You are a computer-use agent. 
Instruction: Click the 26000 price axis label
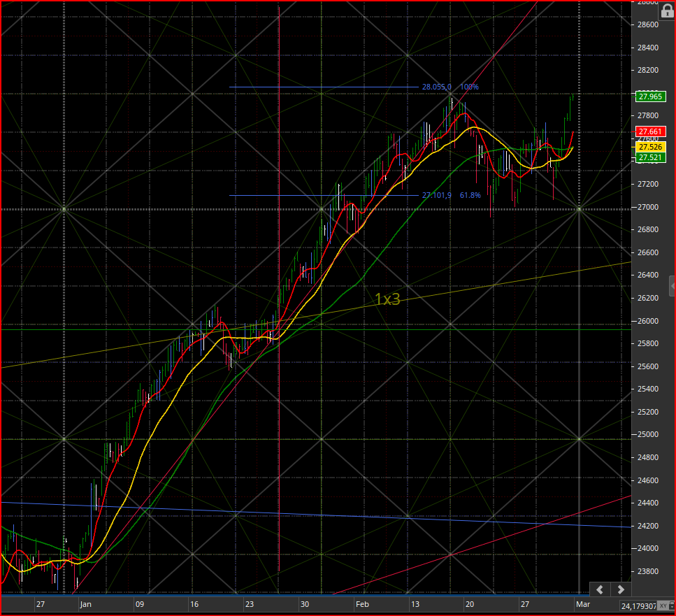pos(648,321)
